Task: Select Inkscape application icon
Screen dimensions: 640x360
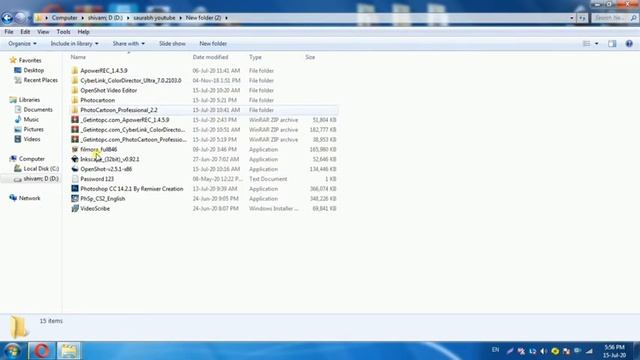Action: 75,159
